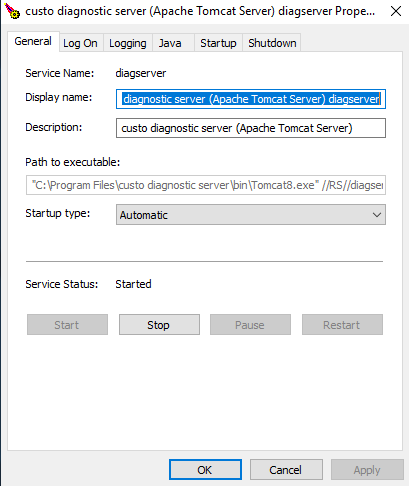Screen dimensions: 409x486
Task: Click the Description text field
Action: [251, 128]
